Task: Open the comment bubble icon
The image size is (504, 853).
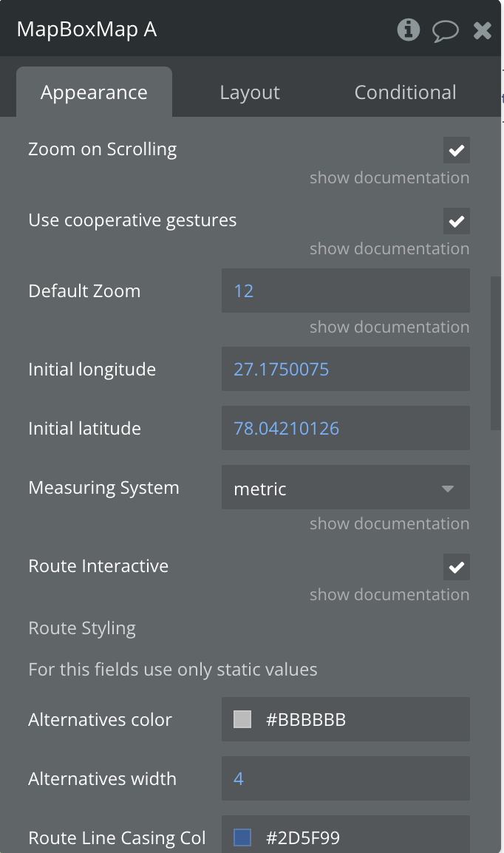Action: [446, 30]
